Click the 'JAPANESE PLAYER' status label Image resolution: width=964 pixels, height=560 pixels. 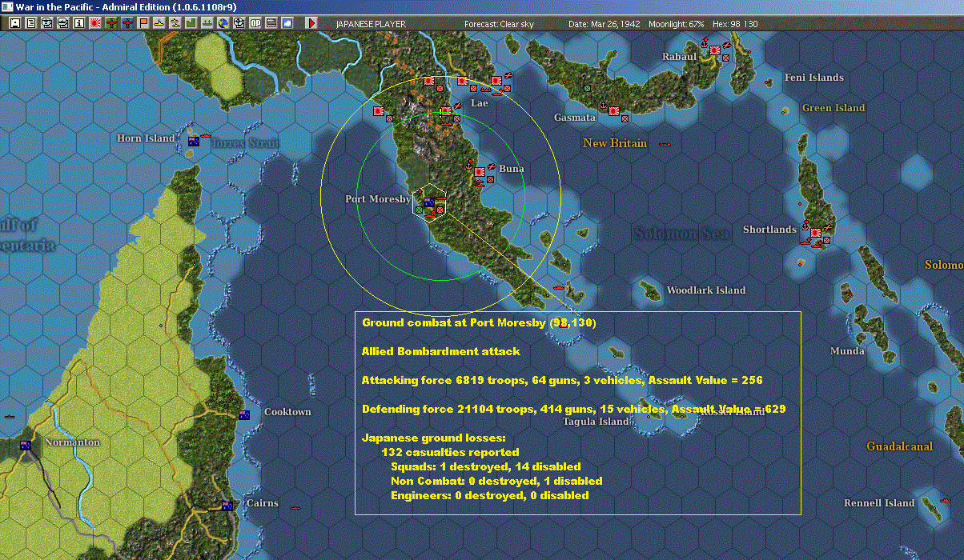[369, 24]
